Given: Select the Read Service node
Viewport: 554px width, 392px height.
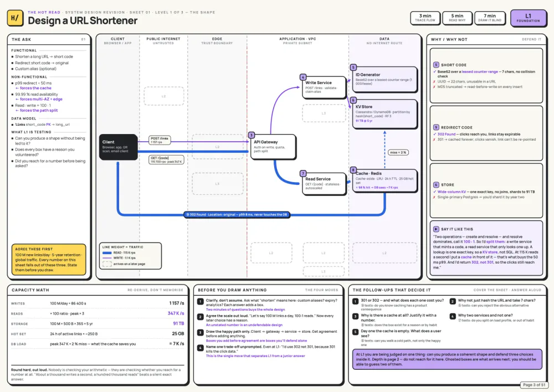Looking at the screenshot, I should [324, 183].
